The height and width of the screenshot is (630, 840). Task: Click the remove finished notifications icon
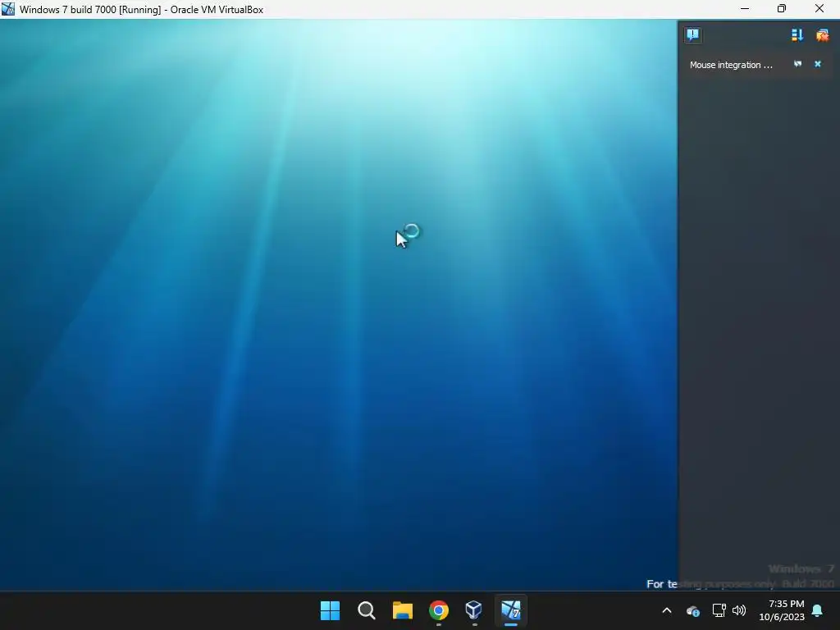[822, 35]
